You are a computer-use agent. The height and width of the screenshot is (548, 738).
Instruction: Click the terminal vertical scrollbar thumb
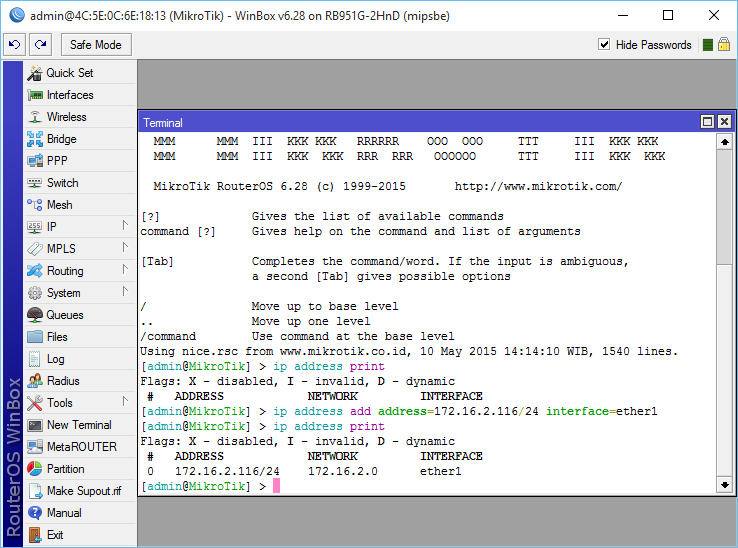click(x=725, y=207)
